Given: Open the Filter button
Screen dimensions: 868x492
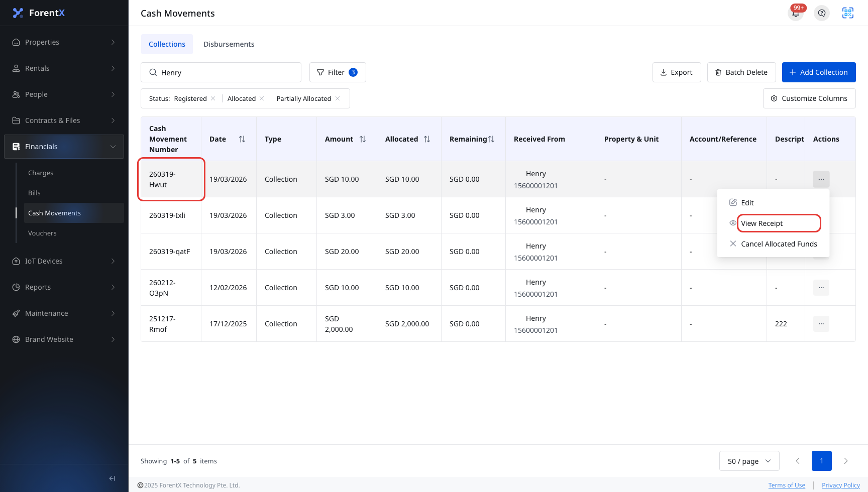Looking at the screenshot, I should pos(338,72).
